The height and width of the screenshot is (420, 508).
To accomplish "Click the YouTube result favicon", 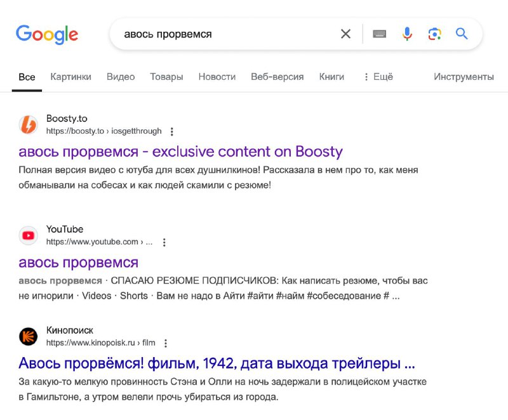I will (x=28, y=235).
